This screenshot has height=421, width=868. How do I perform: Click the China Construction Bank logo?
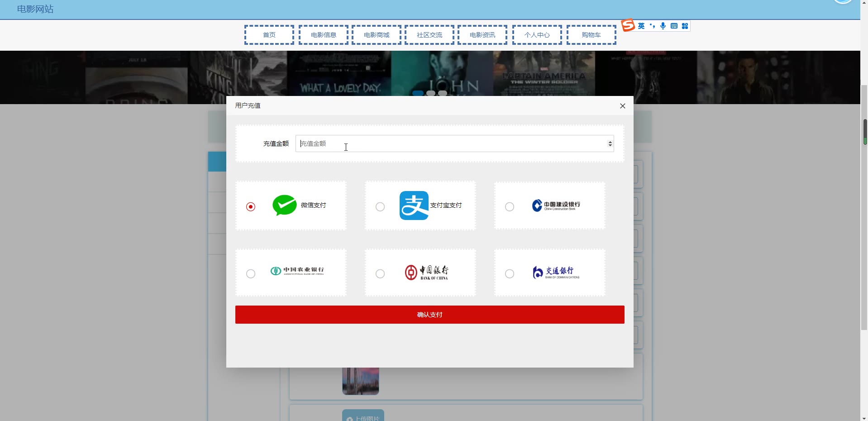click(x=556, y=206)
